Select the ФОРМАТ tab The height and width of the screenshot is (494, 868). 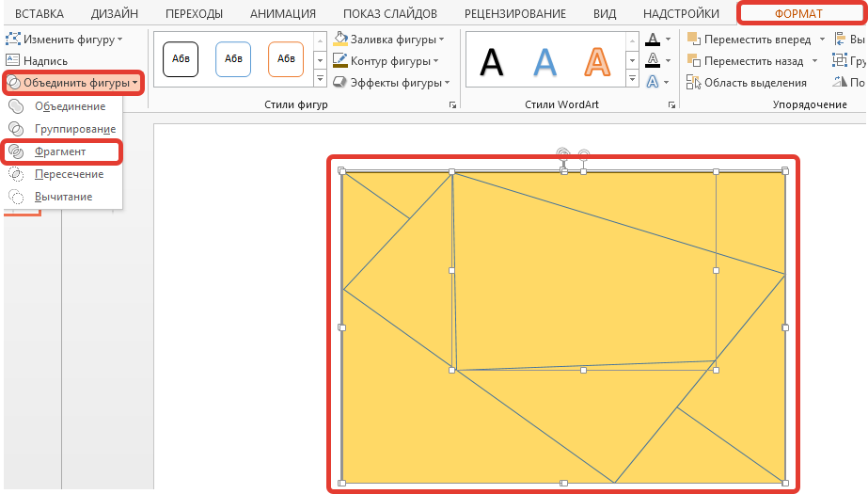[x=798, y=14]
